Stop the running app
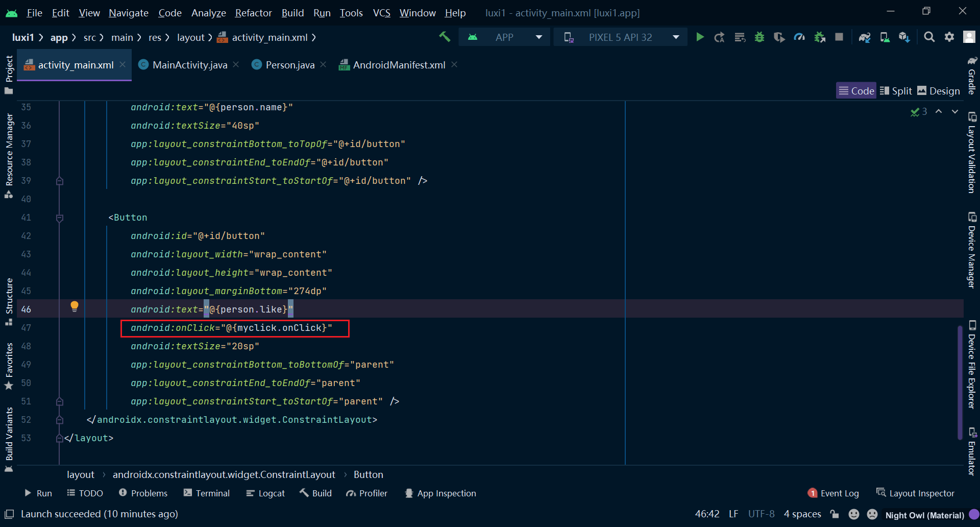The width and height of the screenshot is (980, 527). tap(839, 37)
